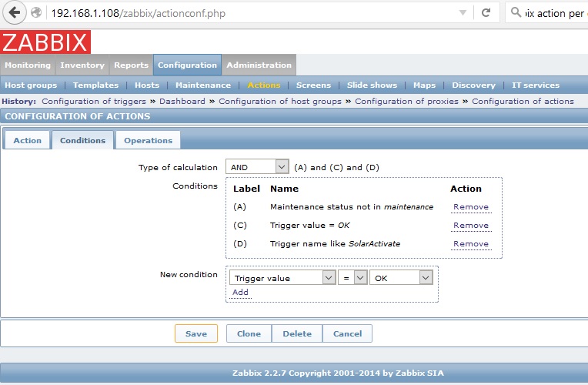Open the Type of calculation AND dropdown

(257, 166)
